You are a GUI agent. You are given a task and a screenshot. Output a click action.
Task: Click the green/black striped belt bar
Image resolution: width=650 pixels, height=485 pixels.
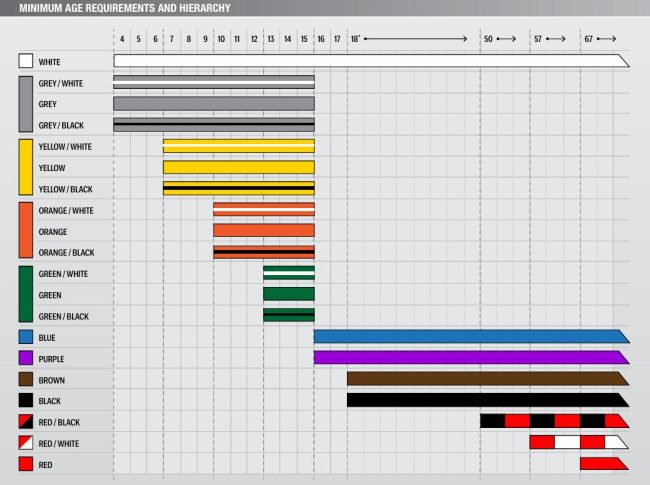click(x=288, y=315)
